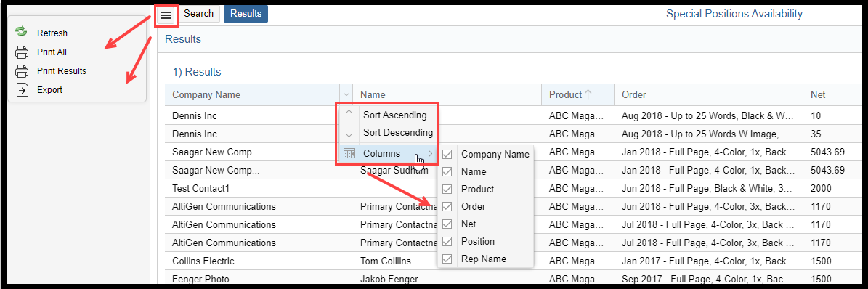Uncheck the Position column checkbox
Screen dimensions: 868x289
click(447, 241)
